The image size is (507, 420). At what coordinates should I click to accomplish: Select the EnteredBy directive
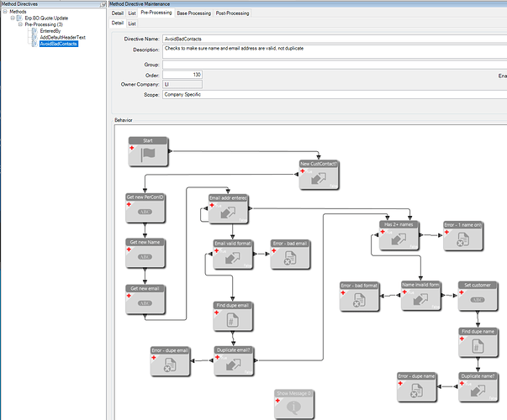click(x=50, y=31)
